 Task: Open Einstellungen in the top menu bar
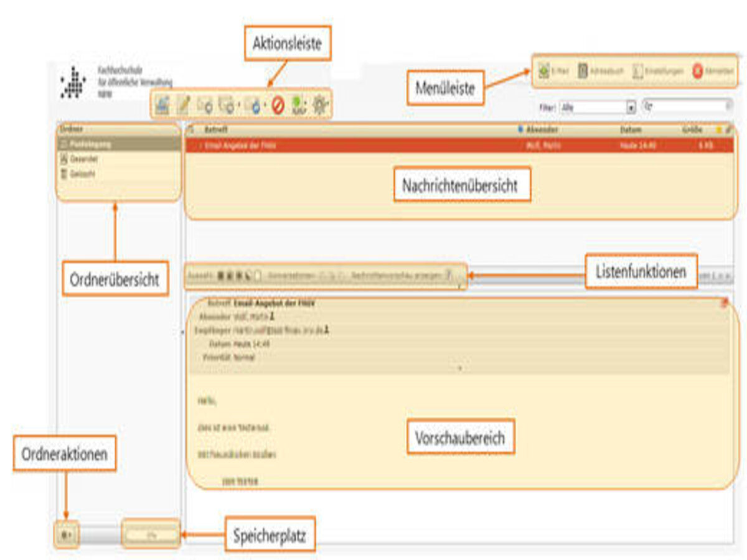pos(658,71)
